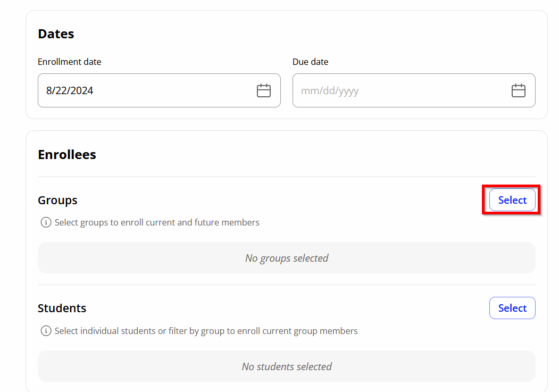559x392 pixels.
Task: Click the info icon under Students
Action: click(x=46, y=331)
